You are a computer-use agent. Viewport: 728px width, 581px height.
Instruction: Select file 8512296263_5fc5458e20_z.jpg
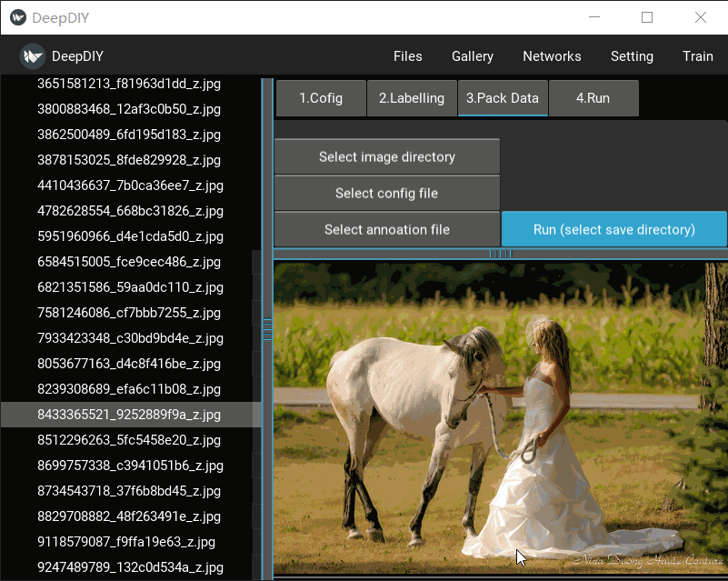[x=129, y=440]
